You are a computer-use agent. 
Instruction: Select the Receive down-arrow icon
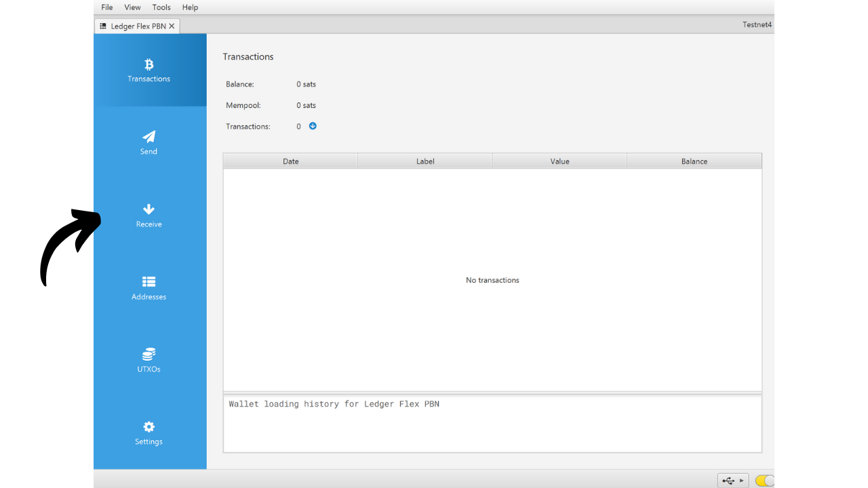(x=149, y=209)
